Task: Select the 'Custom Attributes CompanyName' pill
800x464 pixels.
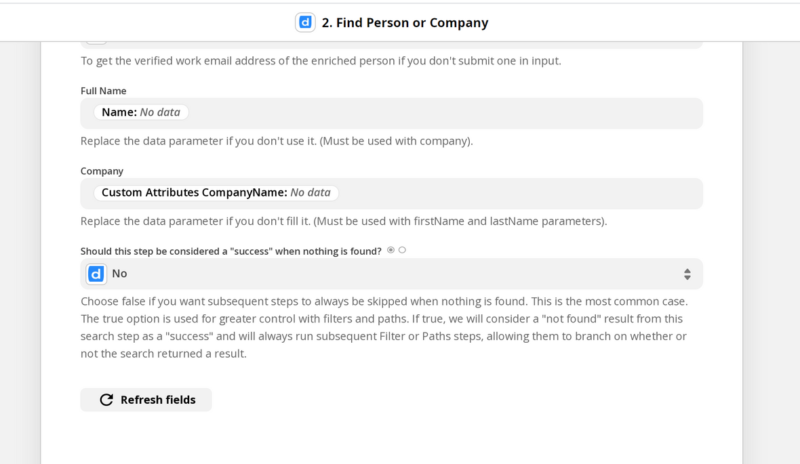Action: tap(216, 192)
